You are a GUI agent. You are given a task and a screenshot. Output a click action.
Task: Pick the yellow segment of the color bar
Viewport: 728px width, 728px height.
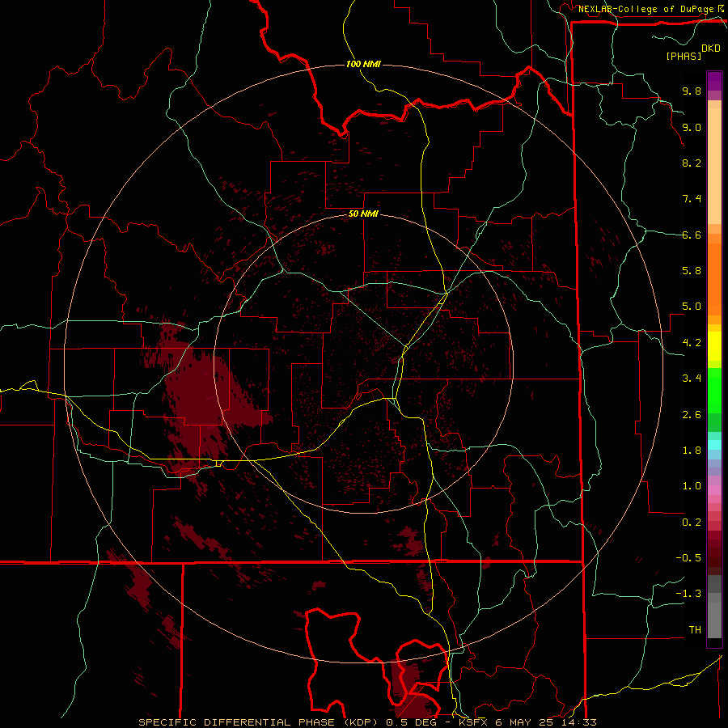coord(714,346)
